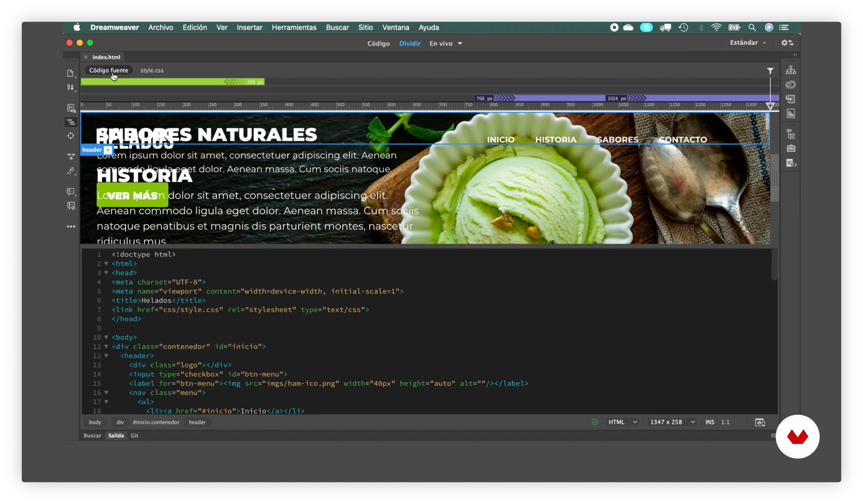Open the real-time preview icon in status bar
Viewport: 863px width, 504px height.
760,422
